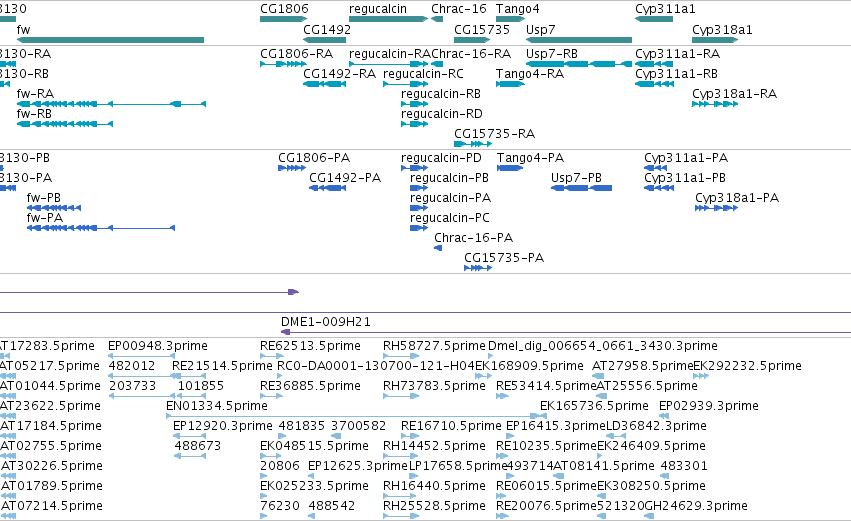
Task: Select the CG1492-RA transcript label
Action: [339, 74]
